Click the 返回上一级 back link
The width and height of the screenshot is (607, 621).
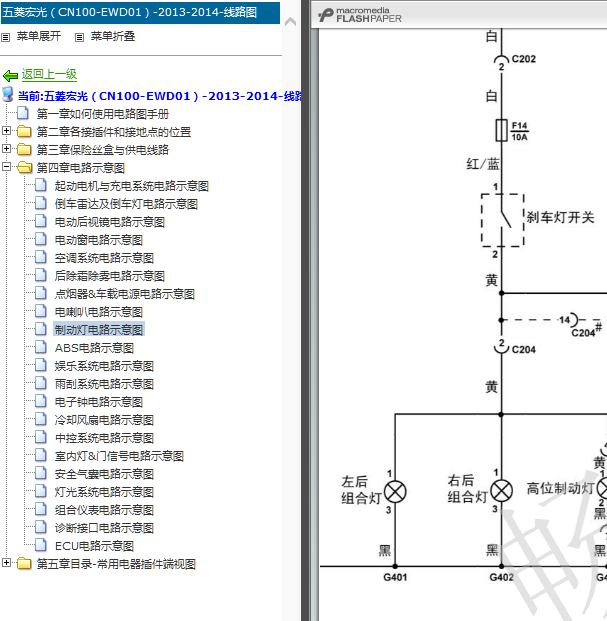[49, 74]
